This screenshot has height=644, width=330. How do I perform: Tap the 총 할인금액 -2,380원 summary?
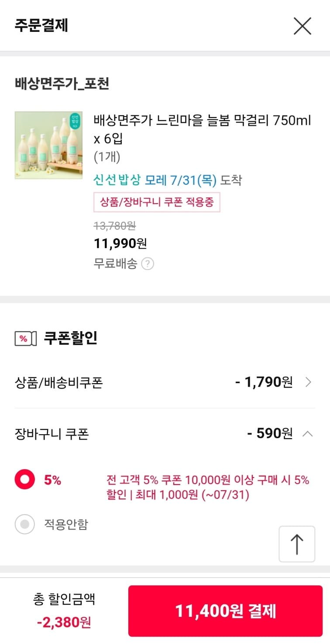(64, 610)
